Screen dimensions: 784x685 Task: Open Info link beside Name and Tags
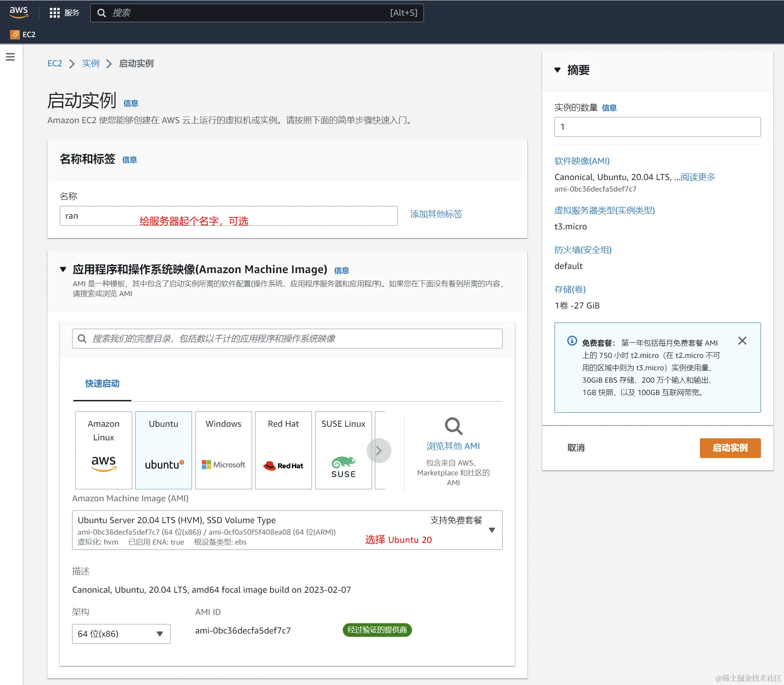129,160
